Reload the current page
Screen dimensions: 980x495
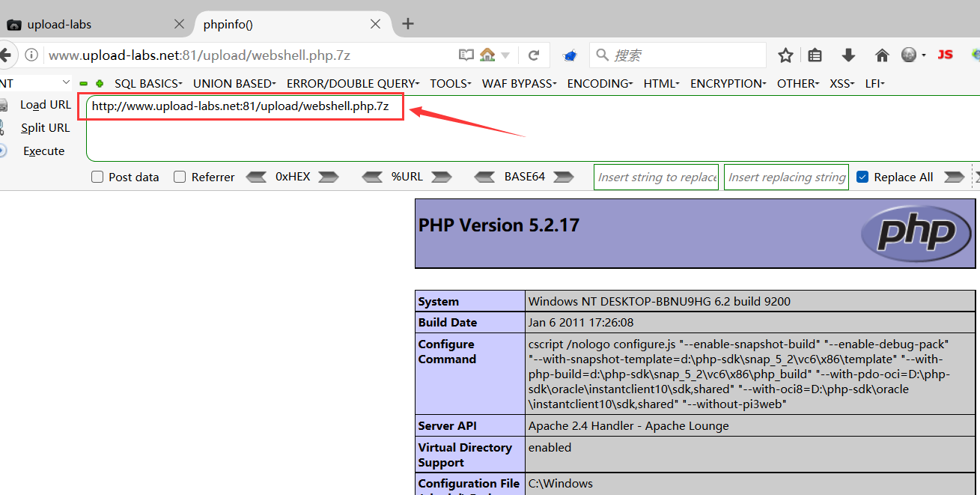tap(534, 55)
